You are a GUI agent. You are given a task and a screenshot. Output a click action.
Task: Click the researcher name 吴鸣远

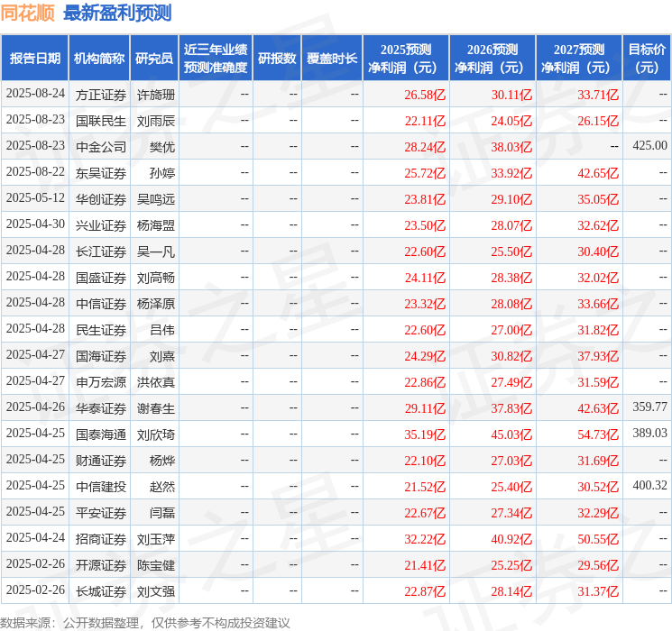(155, 199)
